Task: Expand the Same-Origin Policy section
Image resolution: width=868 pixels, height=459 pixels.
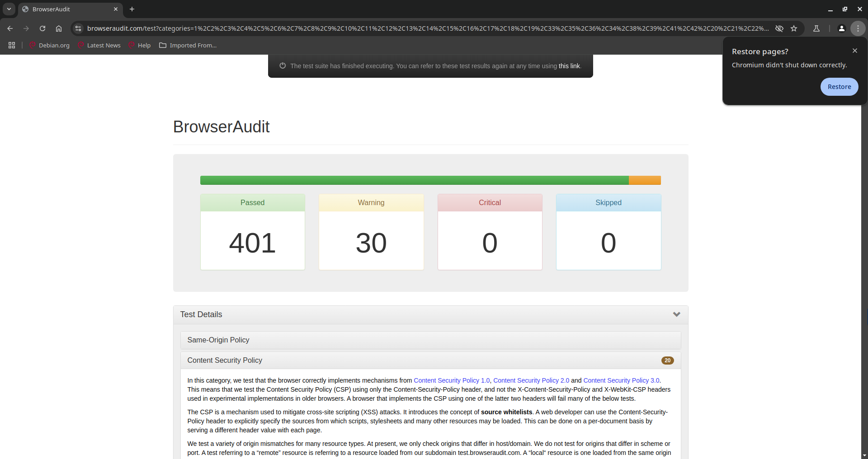Action: point(430,340)
